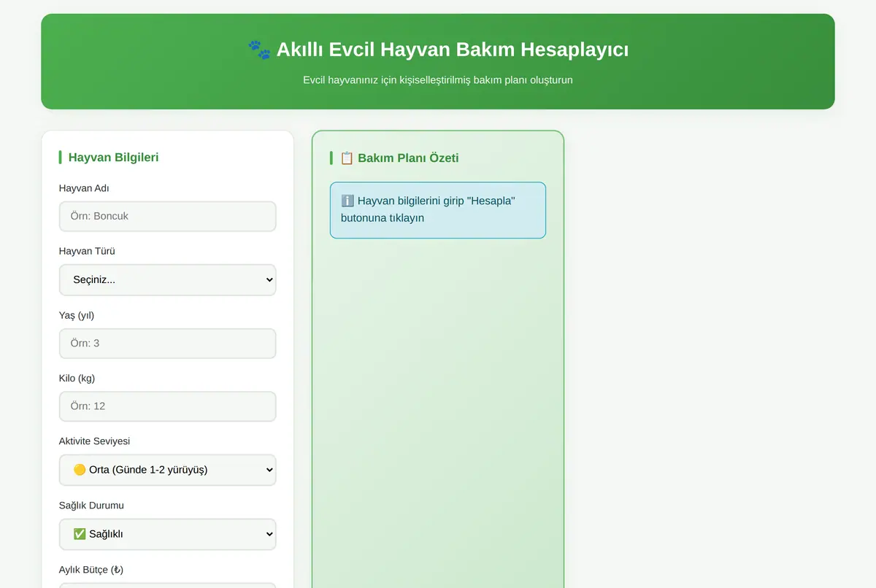
Task: Click the subtitle "Evcil hayvanınız için kişiselleştirilmiş bakım planı oluşturun"
Action: tap(438, 80)
